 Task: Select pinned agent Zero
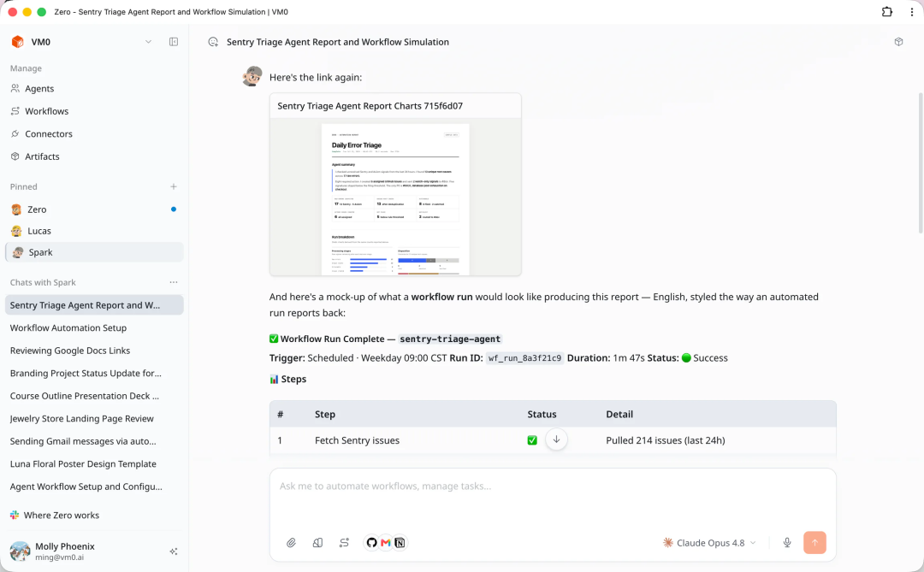[x=94, y=209]
